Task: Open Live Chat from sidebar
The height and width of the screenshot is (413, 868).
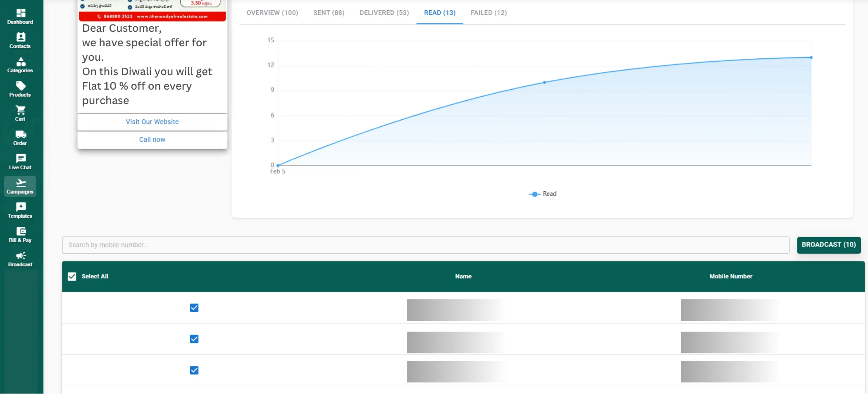Action: click(x=20, y=162)
